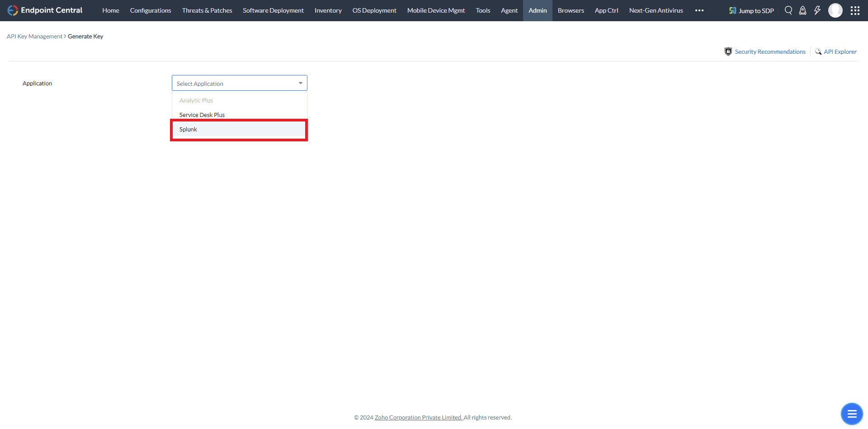Open Next-Gen Antivirus tab
This screenshot has width=868, height=429.
click(x=656, y=10)
